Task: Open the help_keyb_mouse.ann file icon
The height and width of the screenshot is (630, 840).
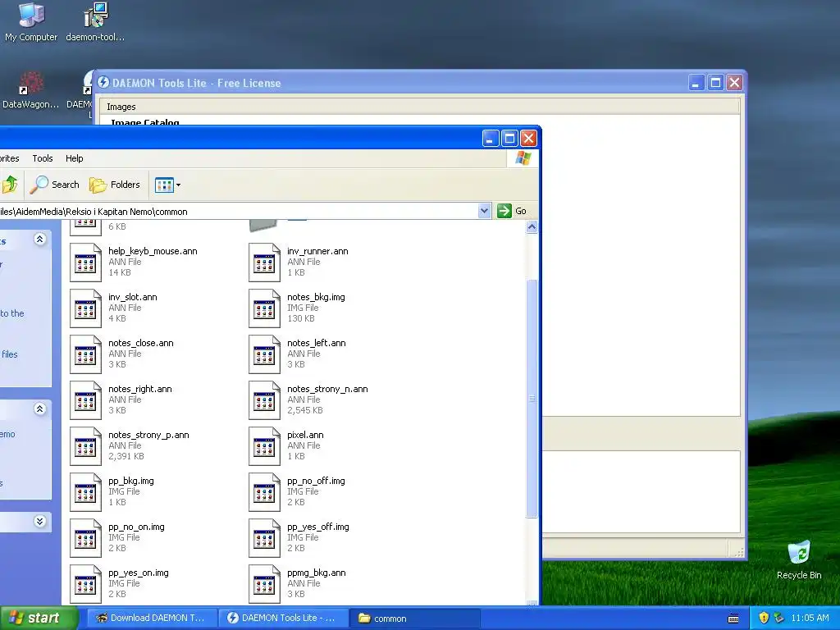Action: coord(85,262)
